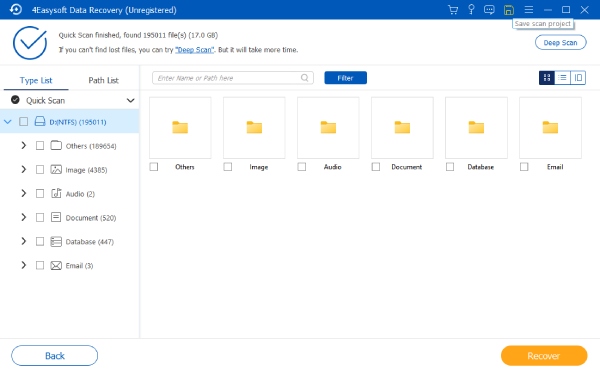Follow the "Deep Scan" hyperlink in message
The width and height of the screenshot is (600, 376).
tap(194, 50)
